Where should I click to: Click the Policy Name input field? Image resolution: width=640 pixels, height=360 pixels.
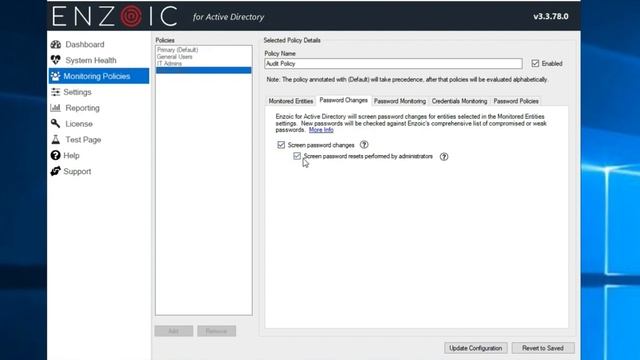393,63
